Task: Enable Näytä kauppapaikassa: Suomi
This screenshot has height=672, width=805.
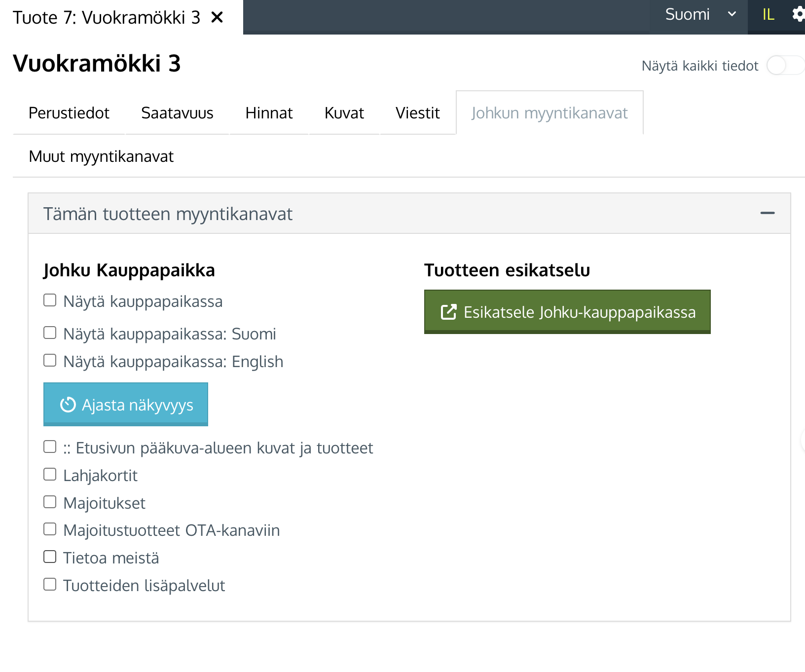Action: (50, 333)
